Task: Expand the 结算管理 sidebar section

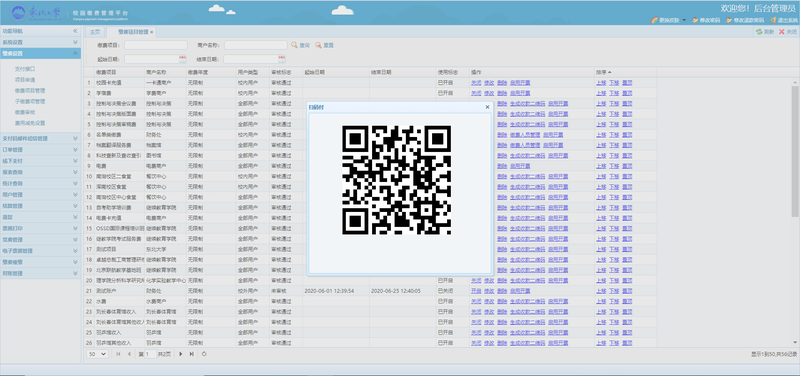Action: (x=75, y=206)
